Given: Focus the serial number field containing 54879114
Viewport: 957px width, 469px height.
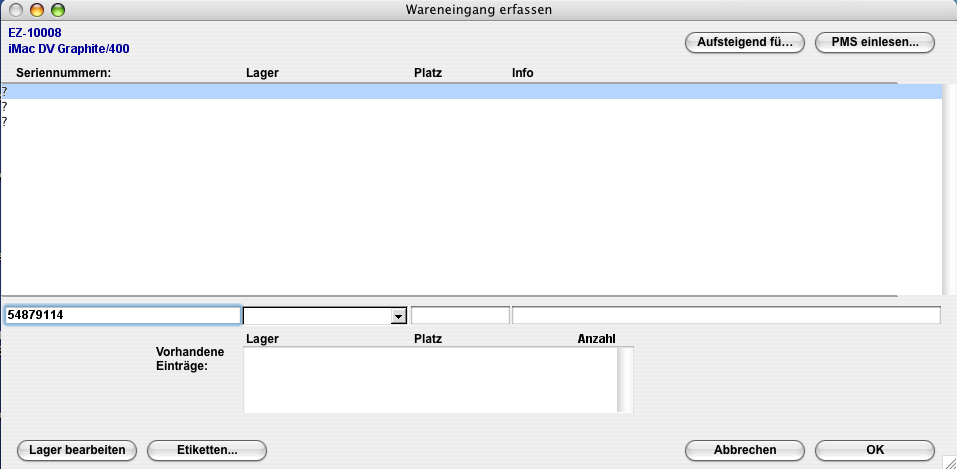Looking at the screenshot, I should (122, 315).
